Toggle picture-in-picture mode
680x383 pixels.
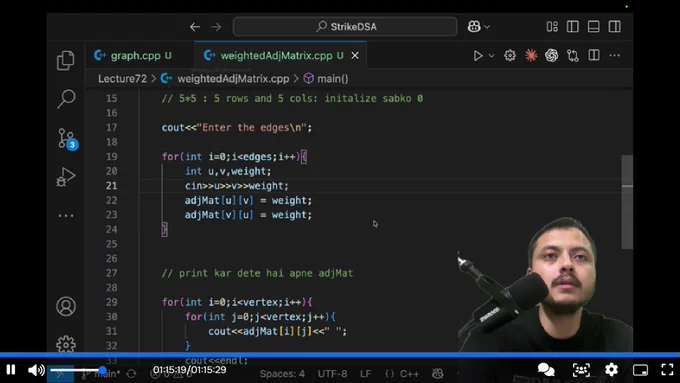coord(640,370)
